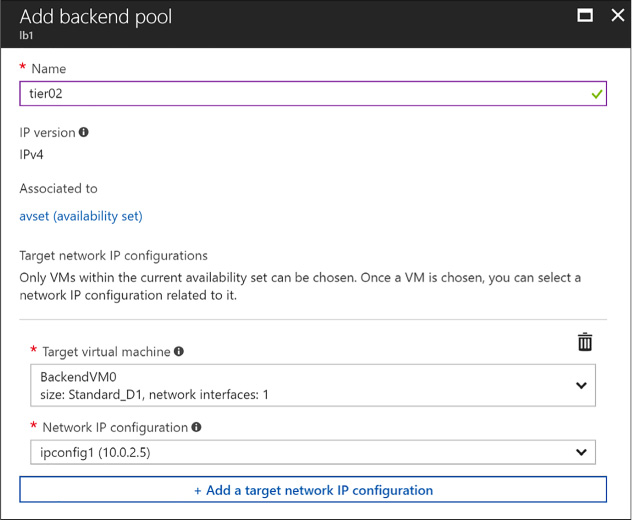Click the Target network IP configurations heading

tap(114, 256)
